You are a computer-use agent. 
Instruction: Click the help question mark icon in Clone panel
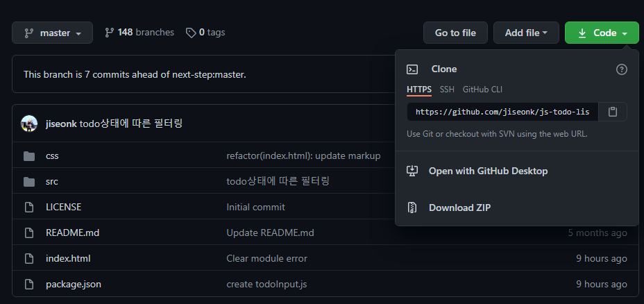pyautogui.click(x=621, y=69)
